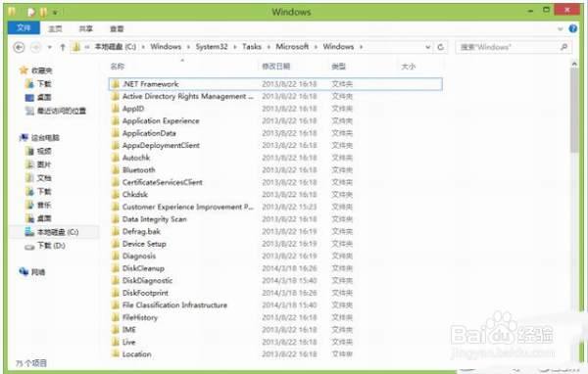Select Data Integrity Scan folder icon
The width and height of the screenshot is (588, 374).
(x=116, y=219)
